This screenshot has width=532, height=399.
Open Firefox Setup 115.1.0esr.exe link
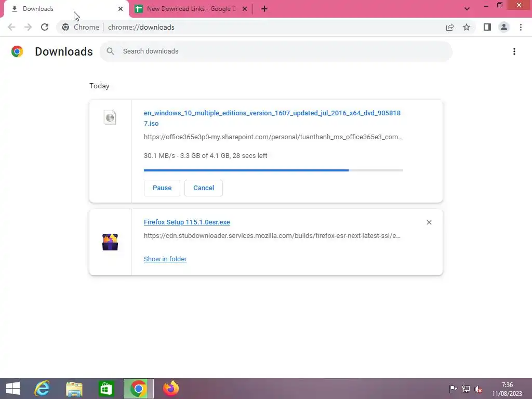pos(187,222)
